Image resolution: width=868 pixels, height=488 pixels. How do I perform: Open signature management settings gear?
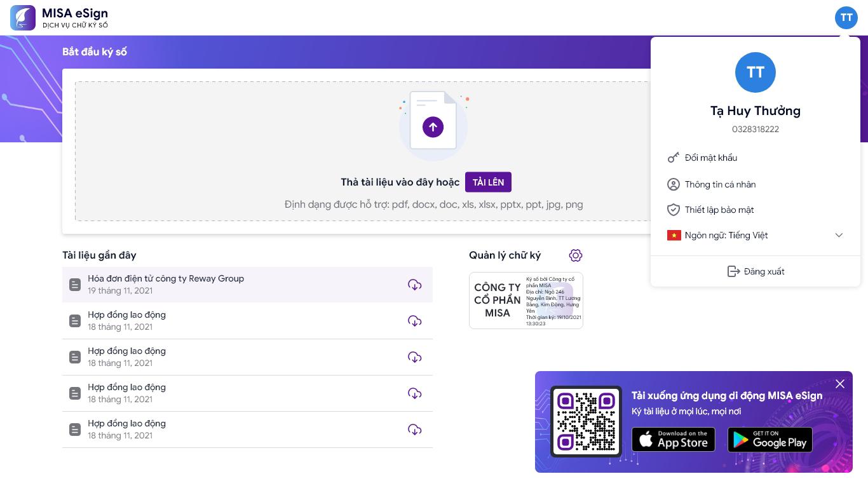click(x=576, y=255)
